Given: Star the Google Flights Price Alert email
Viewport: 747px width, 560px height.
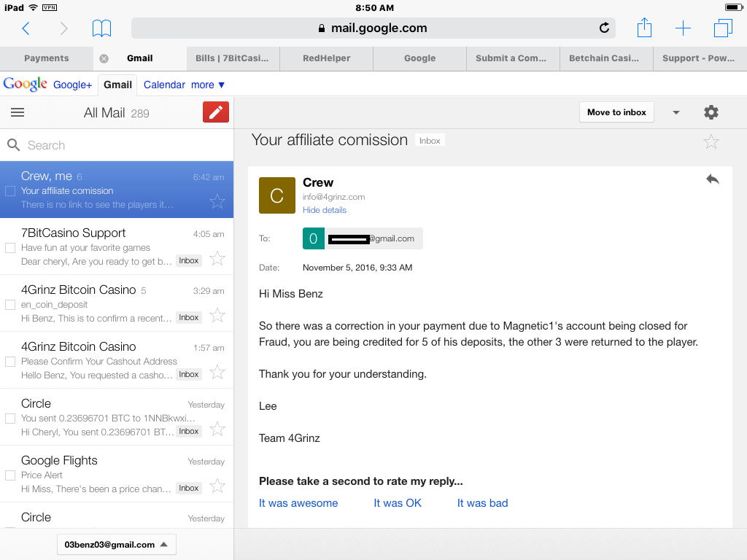Looking at the screenshot, I should pyautogui.click(x=217, y=486).
